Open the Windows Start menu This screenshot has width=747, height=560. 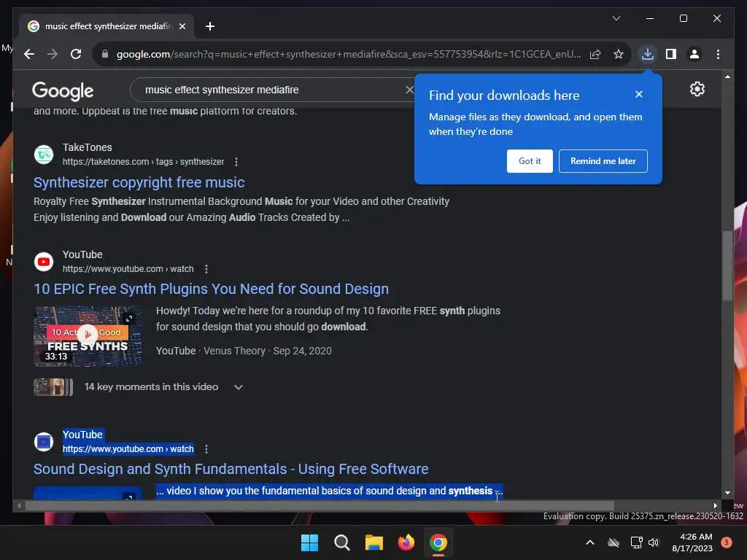(x=309, y=542)
